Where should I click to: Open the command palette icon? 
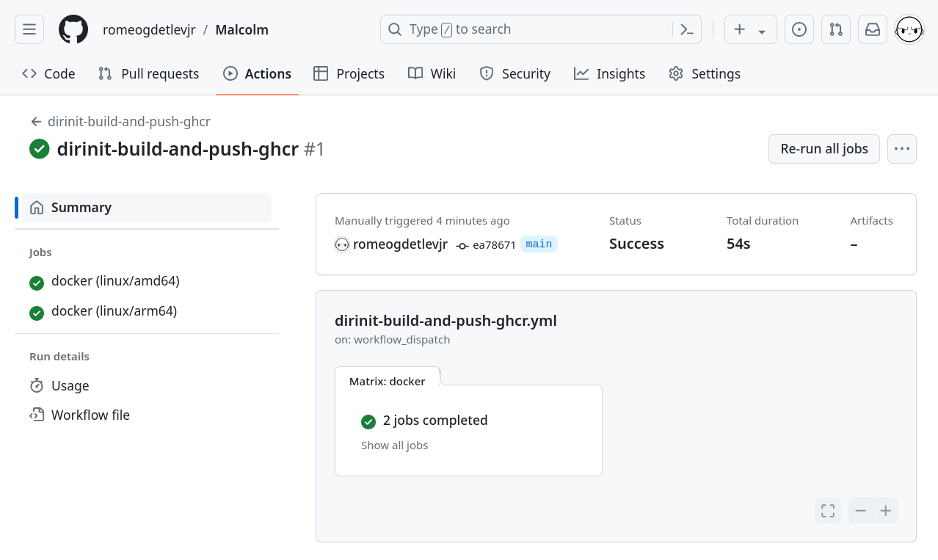point(687,29)
